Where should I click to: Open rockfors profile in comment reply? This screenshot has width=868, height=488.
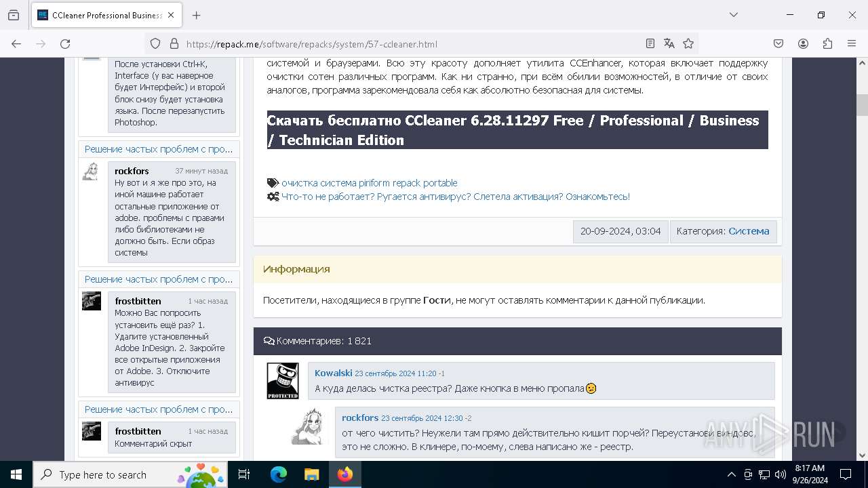tap(360, 418)
